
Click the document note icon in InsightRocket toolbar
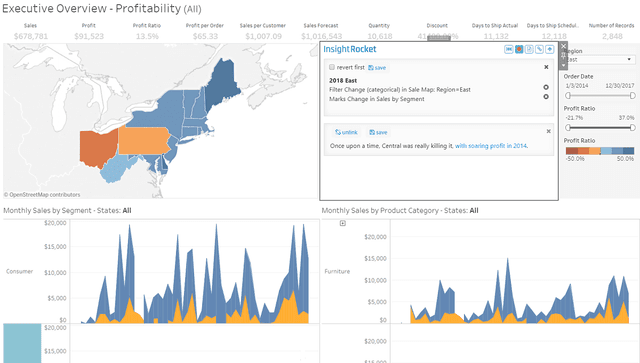tap(529, 49)
